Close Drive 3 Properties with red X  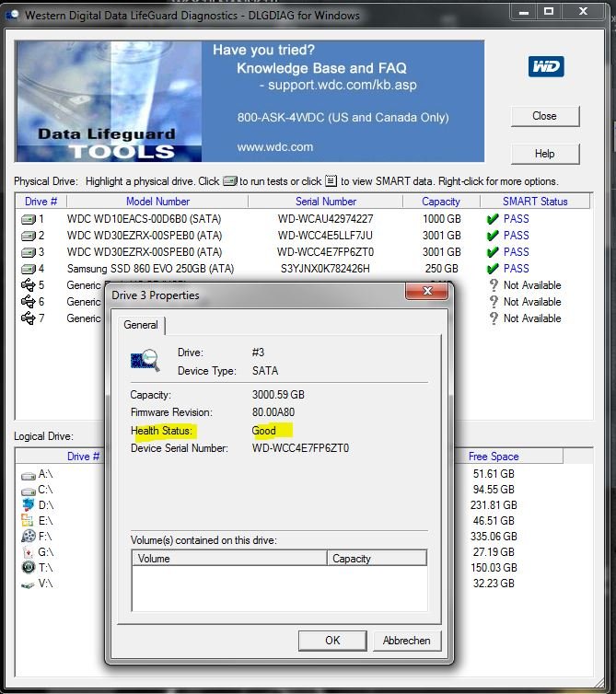[427, 291]
